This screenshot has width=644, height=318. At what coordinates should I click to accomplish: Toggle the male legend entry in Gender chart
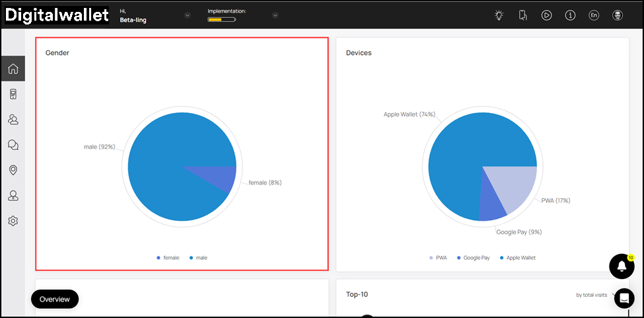[x=197, y=257]
